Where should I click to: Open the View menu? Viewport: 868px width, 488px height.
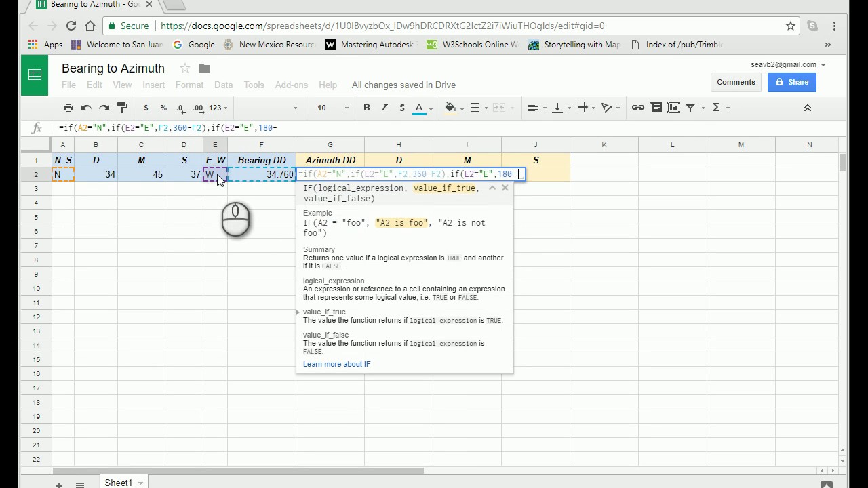[122, 85]
